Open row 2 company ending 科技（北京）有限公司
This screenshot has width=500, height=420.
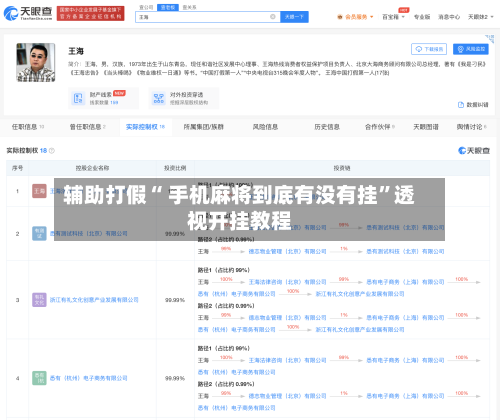(x=89, y=233)
